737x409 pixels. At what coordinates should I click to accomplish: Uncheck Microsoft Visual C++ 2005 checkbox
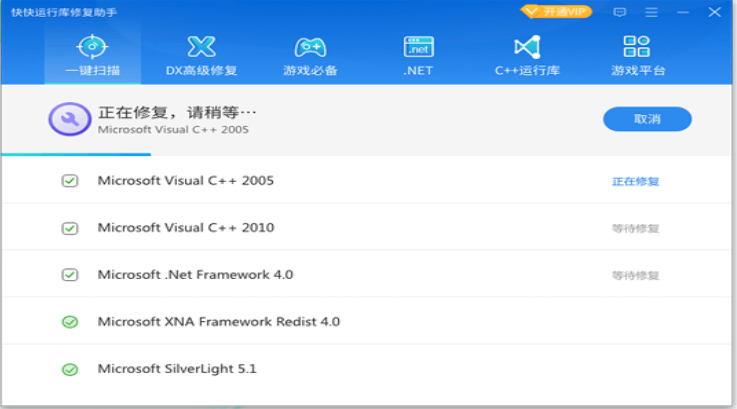pos(70,181)
